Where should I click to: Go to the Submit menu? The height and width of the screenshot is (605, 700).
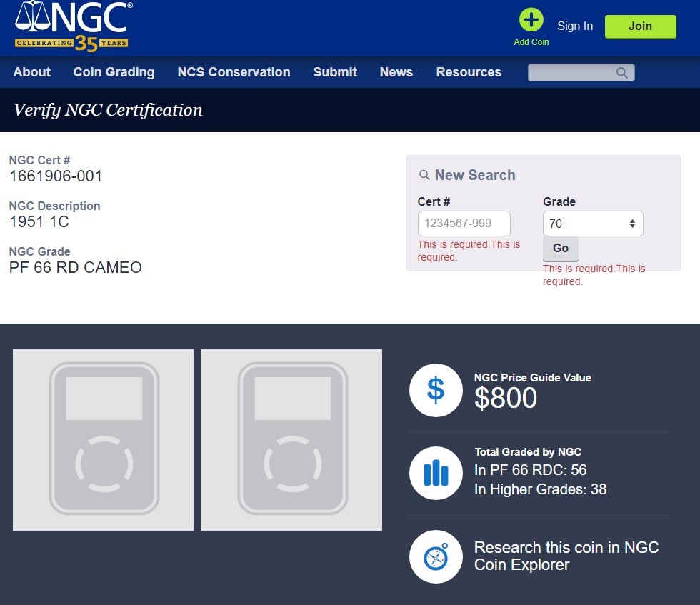click(x=335, y=72)
